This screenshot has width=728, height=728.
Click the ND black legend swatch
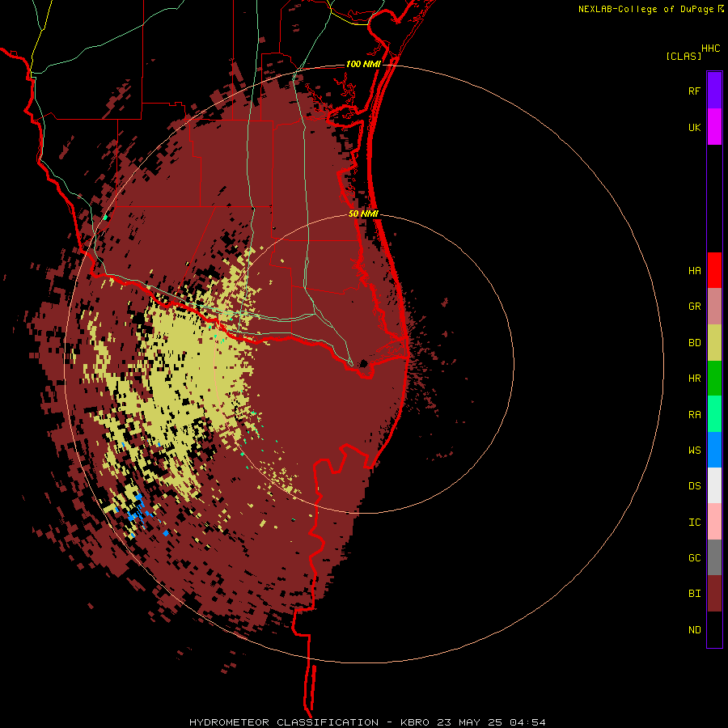714,629
